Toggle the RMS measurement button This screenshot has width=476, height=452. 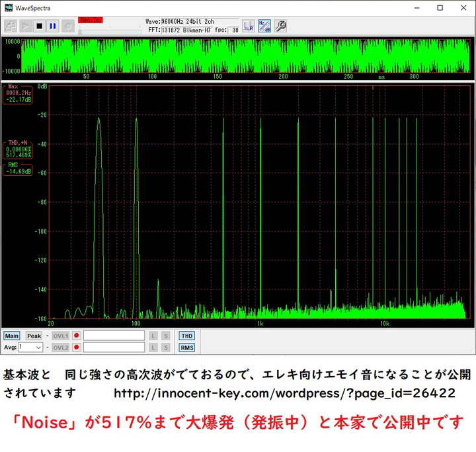coord(186,348)
